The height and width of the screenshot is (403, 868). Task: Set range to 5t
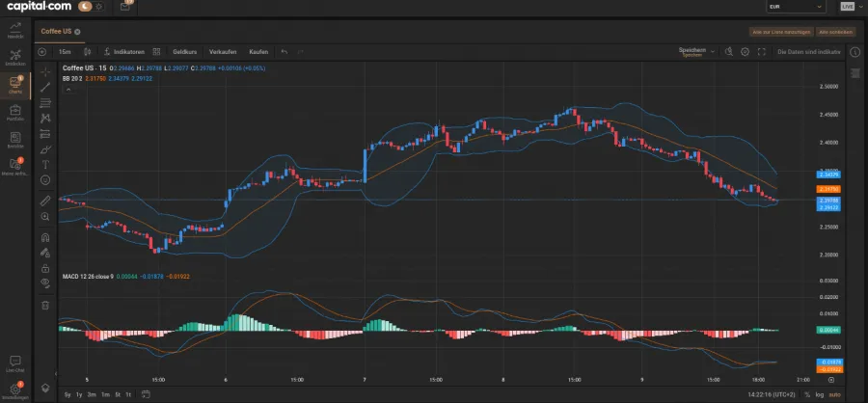pos(118,394)
